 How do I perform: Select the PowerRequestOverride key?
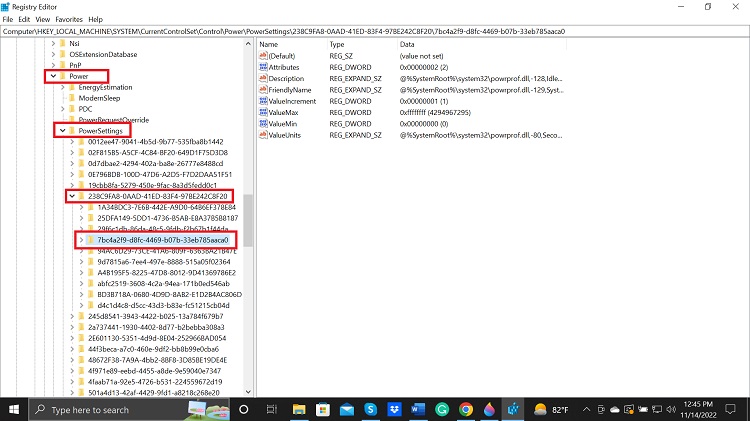coord(111,119)
